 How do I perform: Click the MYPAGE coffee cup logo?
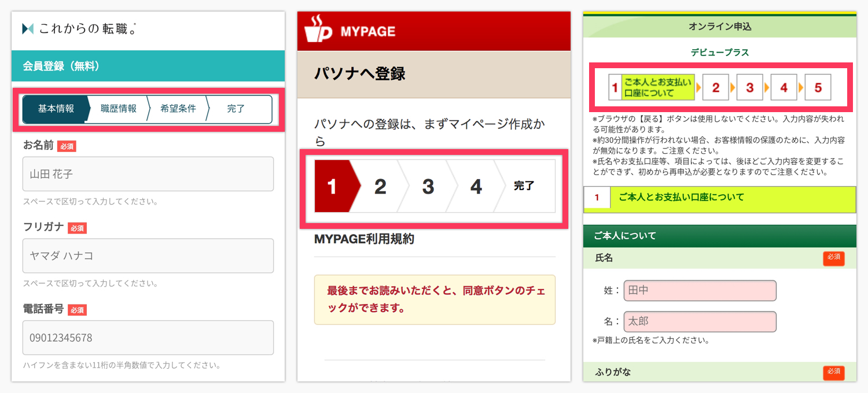coord(318,29)
